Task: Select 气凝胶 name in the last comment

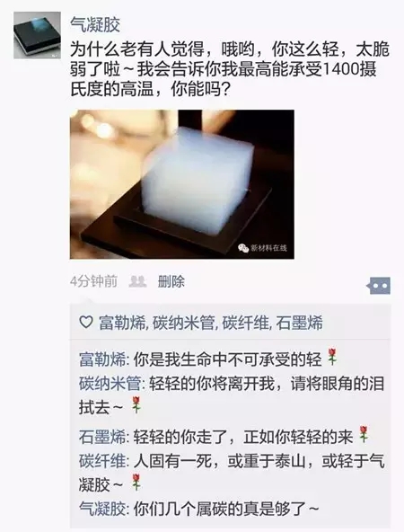Action: (x=102, y=509)
